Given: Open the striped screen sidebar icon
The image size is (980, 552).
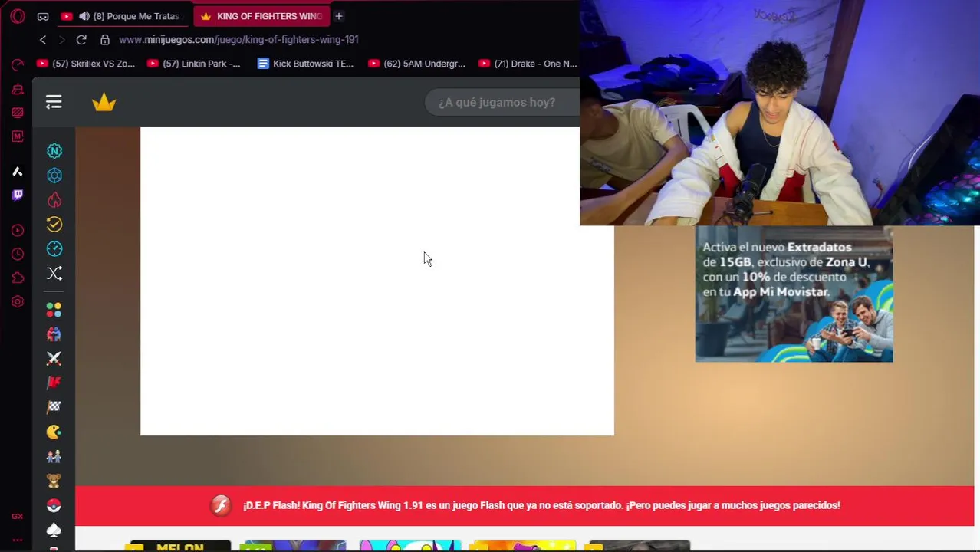Looking at the screenshot, I should 18,113.
